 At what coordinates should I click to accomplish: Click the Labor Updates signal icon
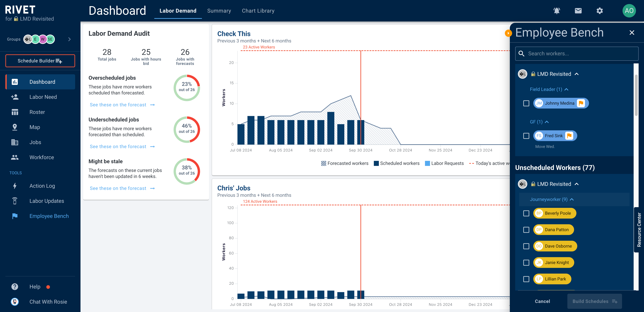coord(15,201)
